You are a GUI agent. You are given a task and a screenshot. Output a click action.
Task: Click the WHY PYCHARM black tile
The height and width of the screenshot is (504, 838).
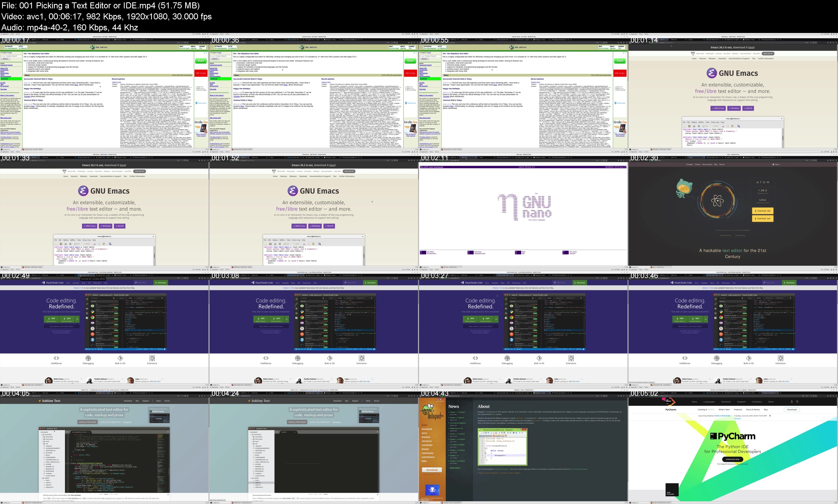click(672, 490)
